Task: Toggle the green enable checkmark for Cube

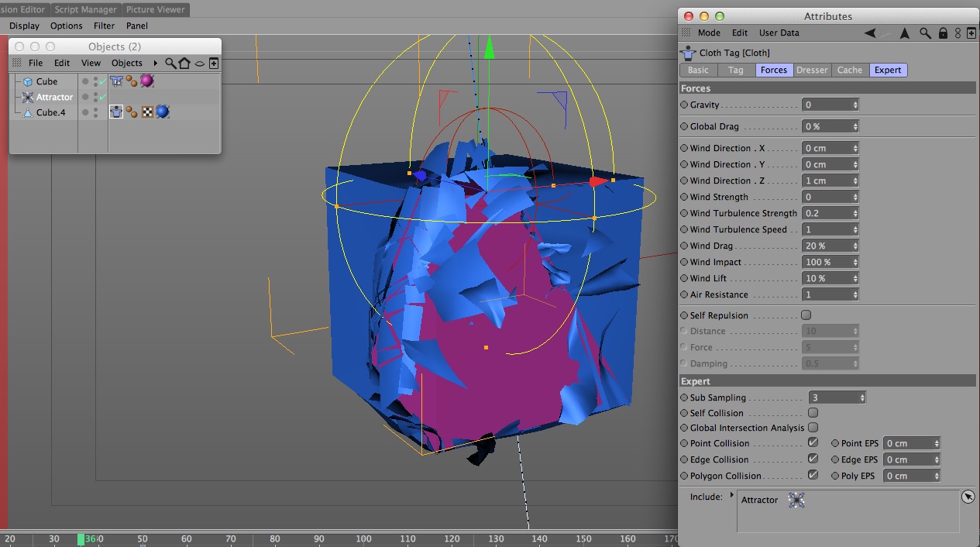Action: click(x=102, y=81)
